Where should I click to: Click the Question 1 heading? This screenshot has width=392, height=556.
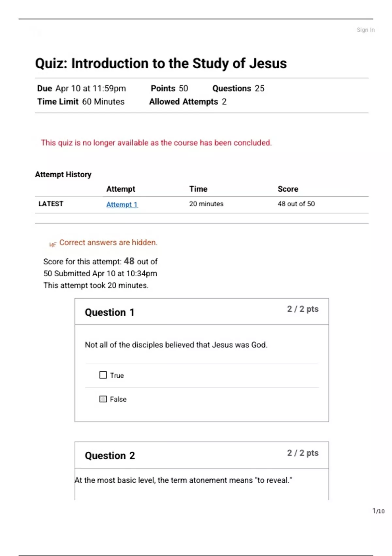click(x=109, y=312)
